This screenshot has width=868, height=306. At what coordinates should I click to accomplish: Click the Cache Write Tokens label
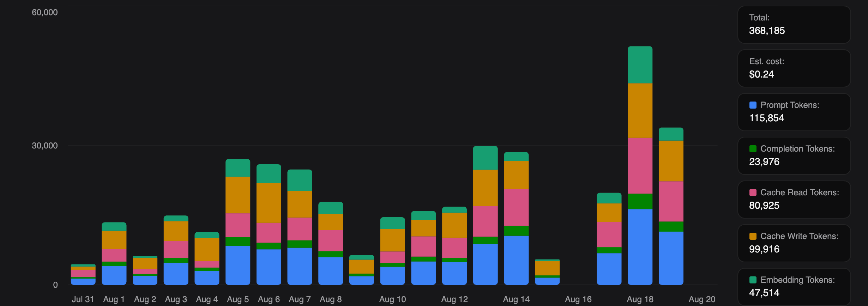tap(799, 236)
